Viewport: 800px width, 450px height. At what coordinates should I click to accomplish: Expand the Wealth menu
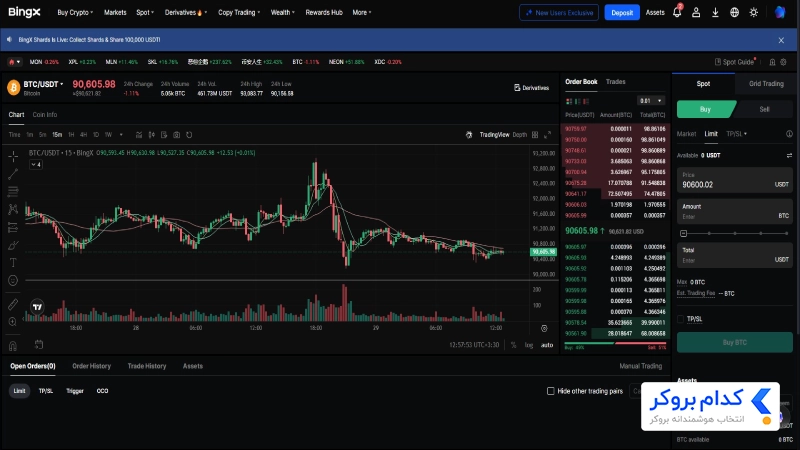(x=283, y=12)
